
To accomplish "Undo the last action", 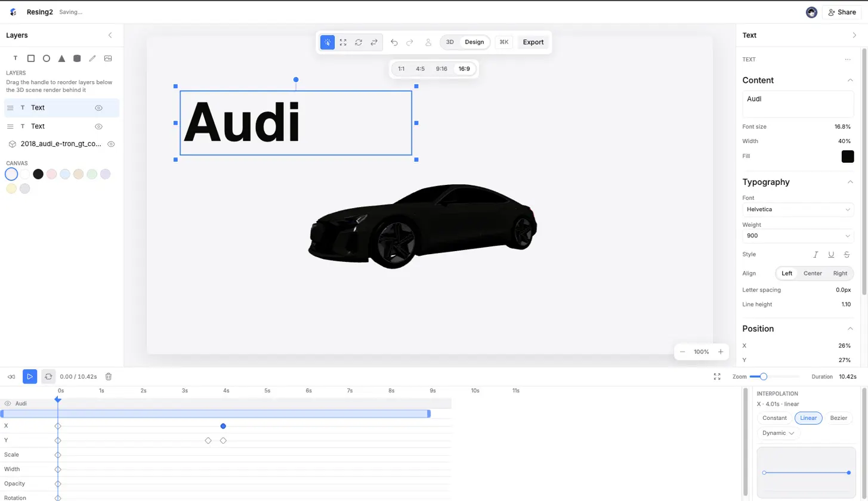I will click(x=394, y=42).
